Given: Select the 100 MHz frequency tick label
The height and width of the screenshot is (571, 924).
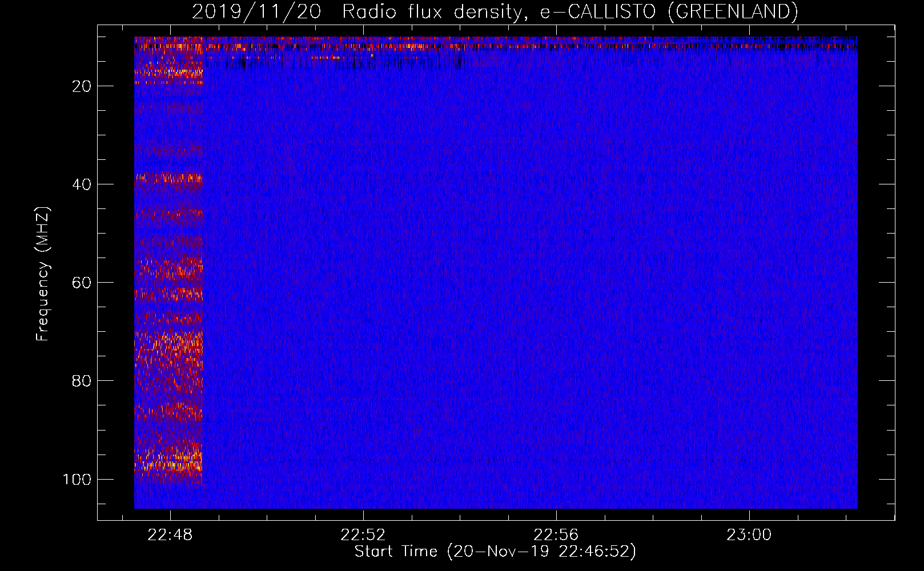Looking at the screenshot, I should click(x=77, y=479).
